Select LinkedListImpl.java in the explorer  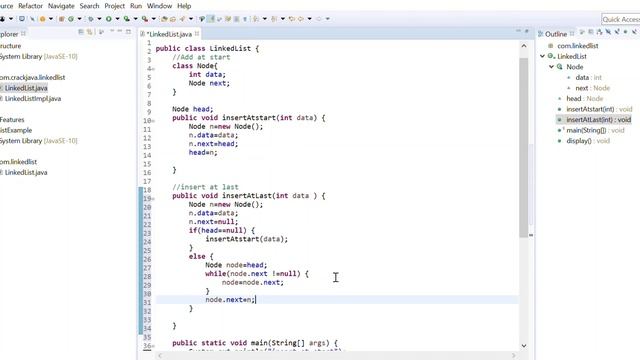pyautogui.click(x=33, y=98)
